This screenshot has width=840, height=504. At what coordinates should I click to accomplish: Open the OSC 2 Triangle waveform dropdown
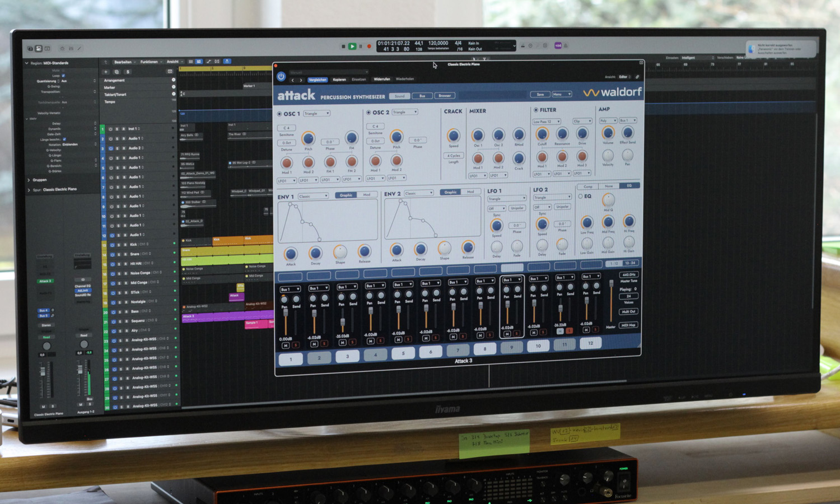point(405,112)
